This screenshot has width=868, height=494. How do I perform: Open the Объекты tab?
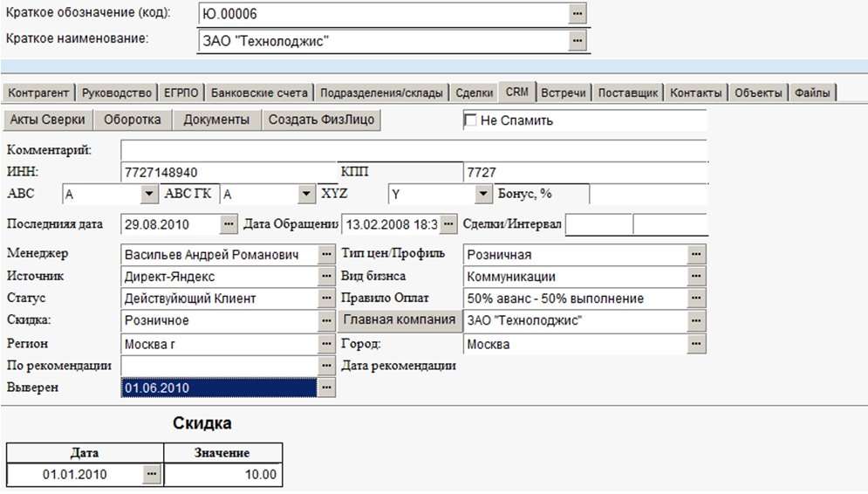pyautogui.click(x=758, y=93)
